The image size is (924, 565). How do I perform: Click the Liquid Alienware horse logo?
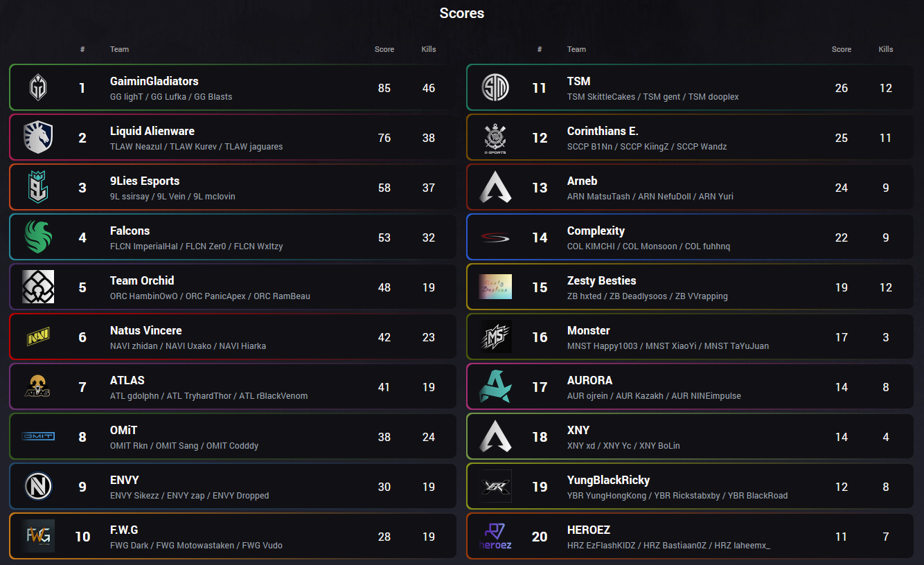point(38,138)
